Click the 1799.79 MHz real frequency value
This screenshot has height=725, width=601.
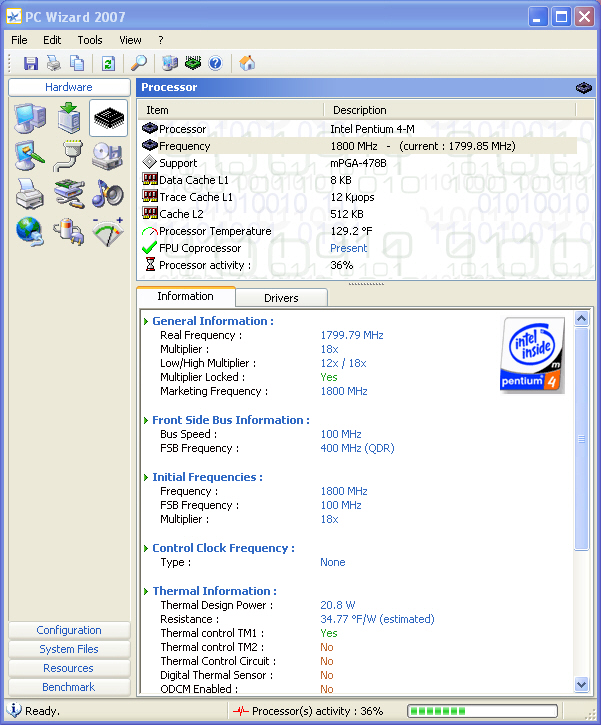(352, 335)
